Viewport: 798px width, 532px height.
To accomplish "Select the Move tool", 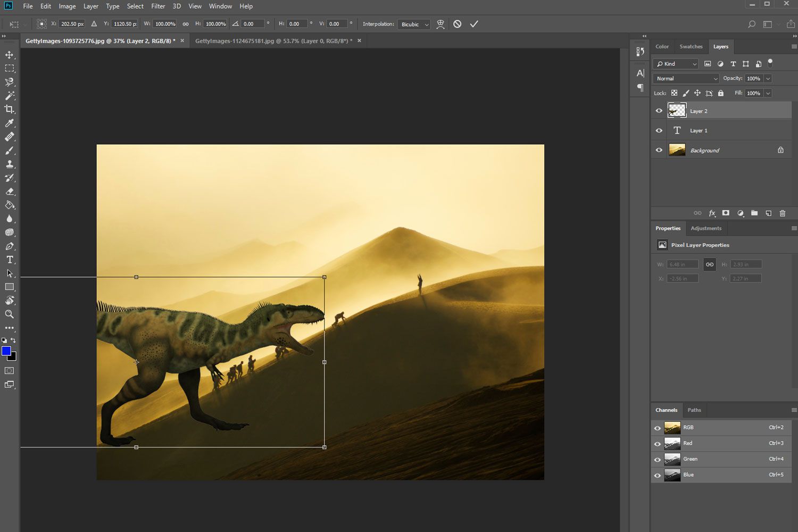I will 10,55.
